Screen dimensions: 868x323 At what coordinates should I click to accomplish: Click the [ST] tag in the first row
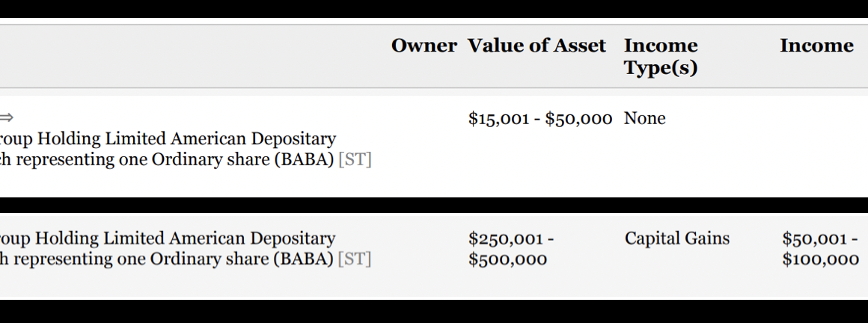click(355, 160)
